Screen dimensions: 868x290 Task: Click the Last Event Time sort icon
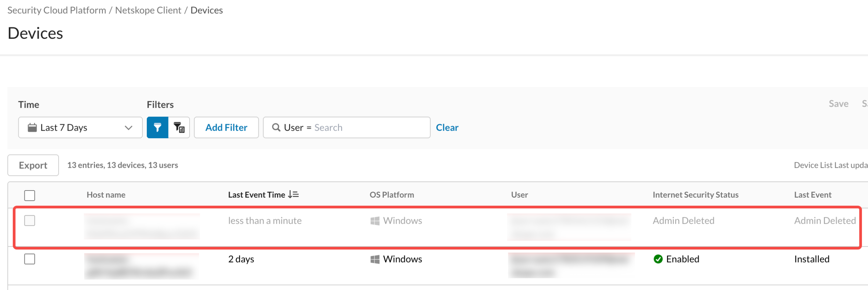293,195
